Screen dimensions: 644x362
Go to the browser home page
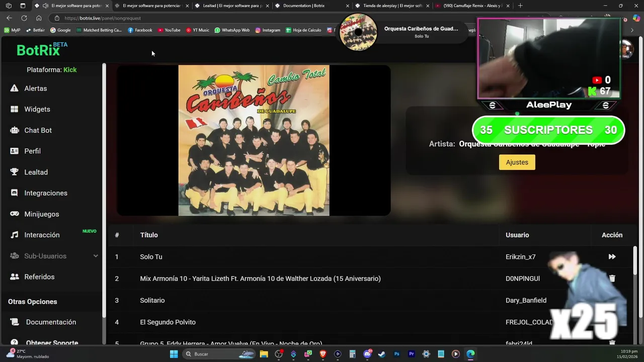coord(39,18)
